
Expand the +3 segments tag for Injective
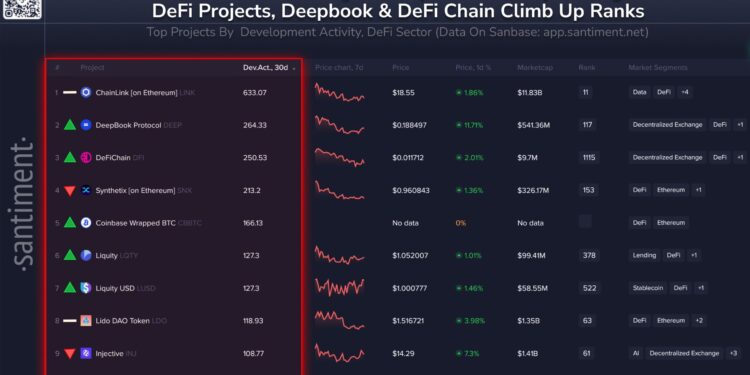[733, 353]
